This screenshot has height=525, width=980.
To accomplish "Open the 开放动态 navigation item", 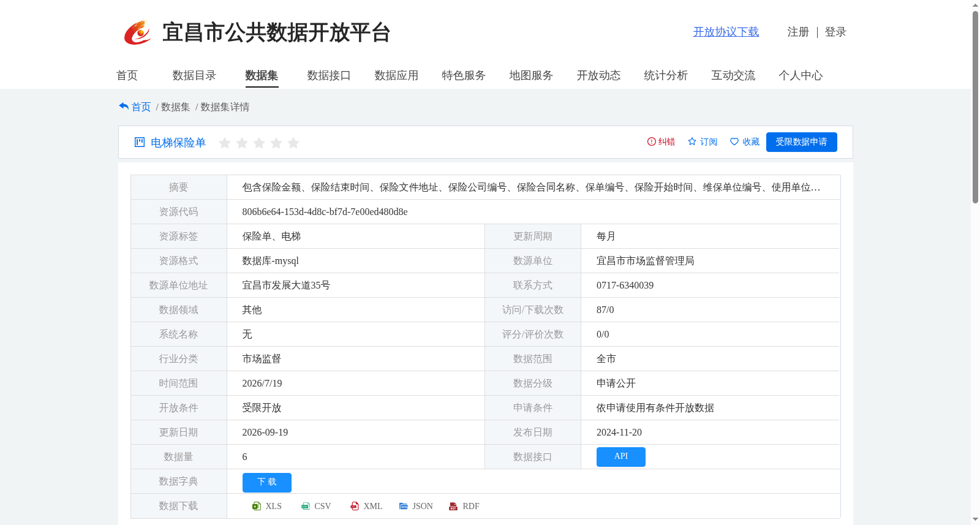I will click(x=598, y=75).
